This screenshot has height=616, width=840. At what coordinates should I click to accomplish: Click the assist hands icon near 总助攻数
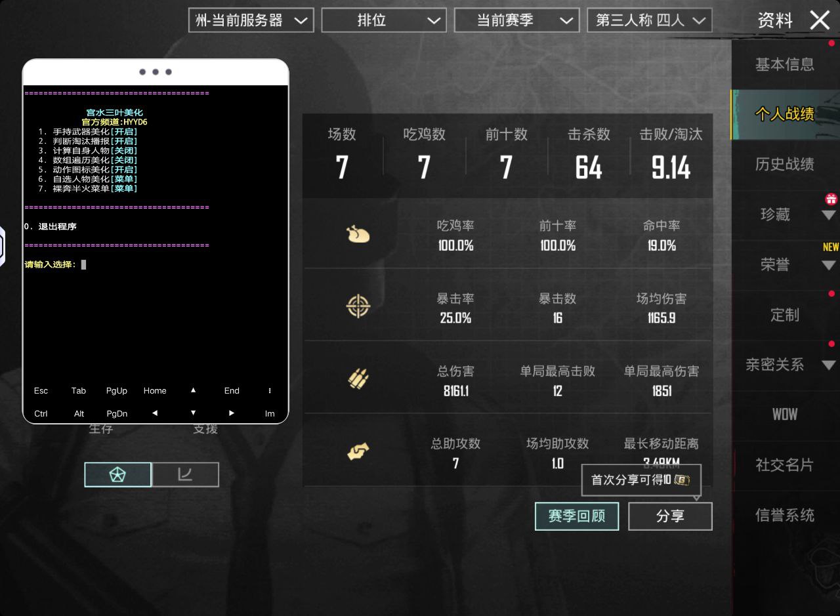point(358,451)
